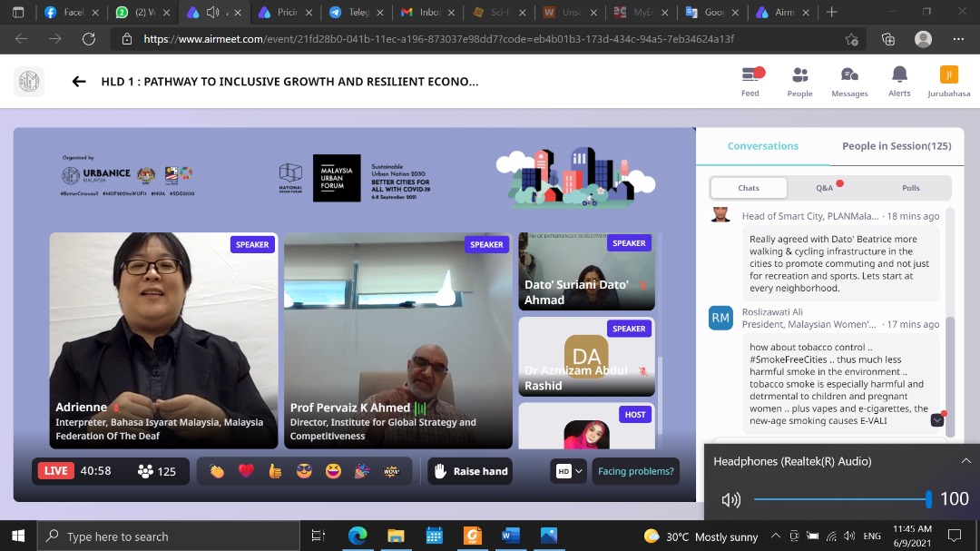Click the chat panel scrollbar
This screenshot has width=980, height=551.
click(x=950, y=377)
